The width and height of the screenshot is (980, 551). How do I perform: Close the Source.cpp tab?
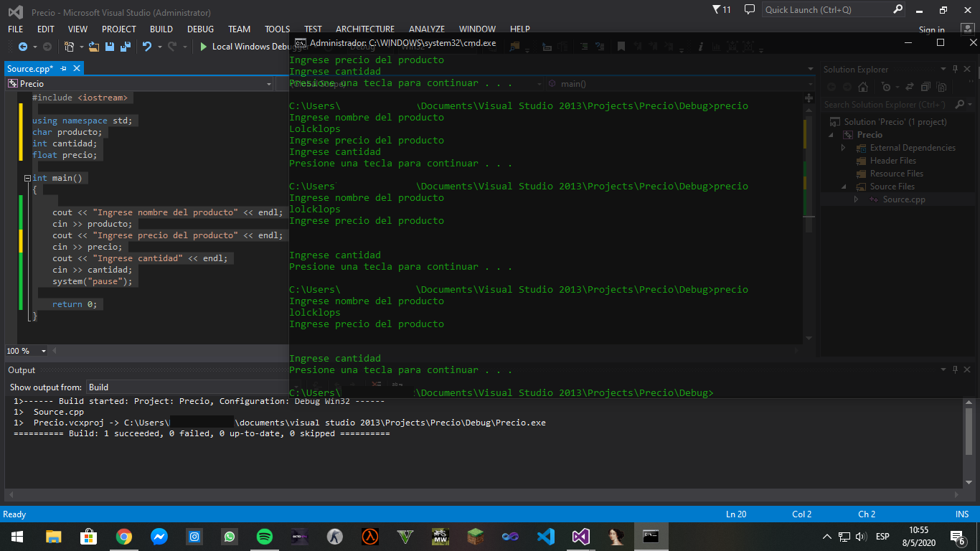76,68
